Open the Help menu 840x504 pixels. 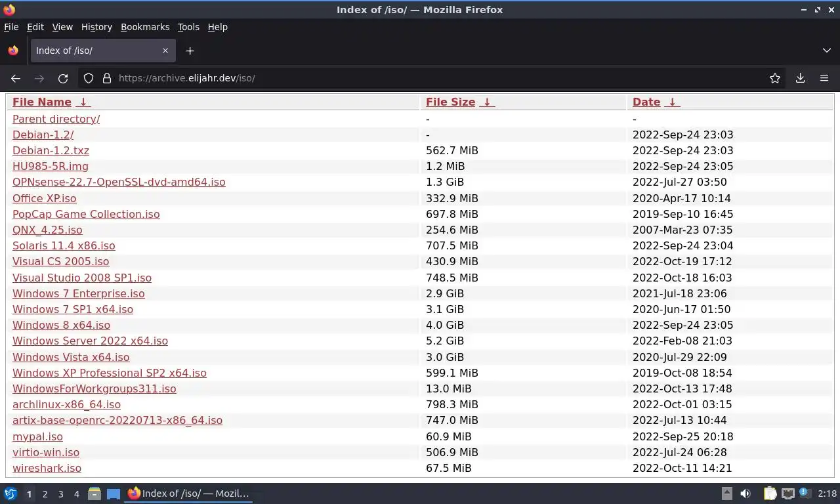217,27
